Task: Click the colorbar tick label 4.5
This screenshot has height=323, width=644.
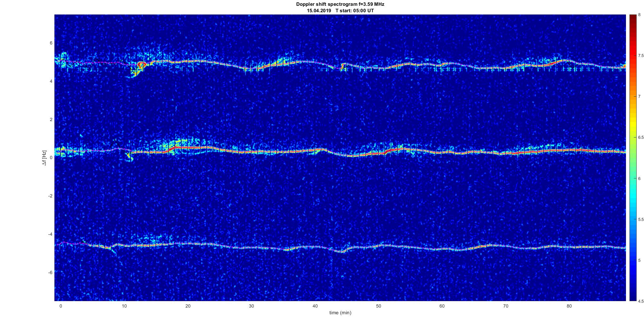Action: point(641,301)
